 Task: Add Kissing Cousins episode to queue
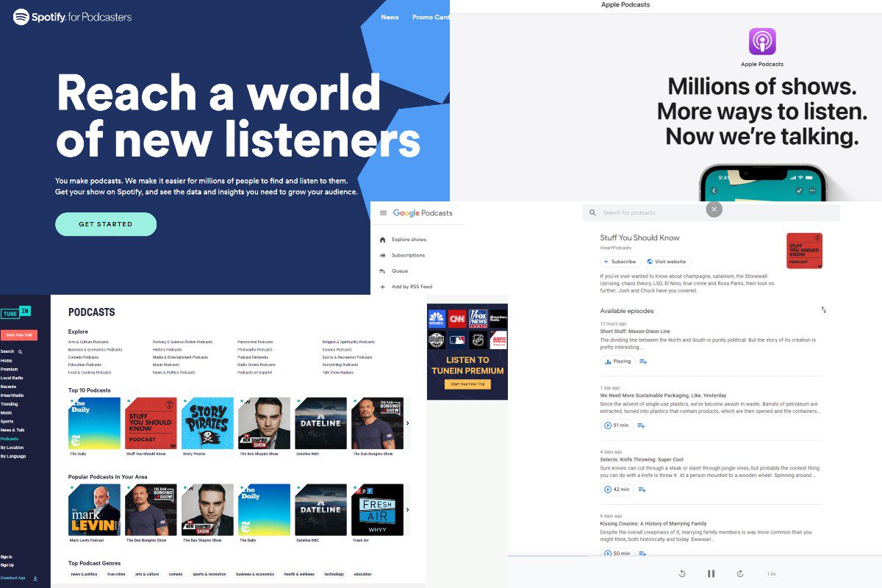click(x=642, y=553)
